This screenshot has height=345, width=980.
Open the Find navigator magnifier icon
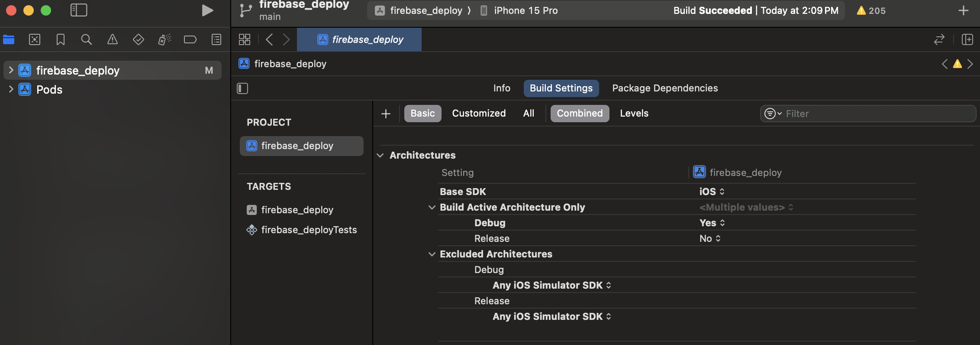87,40
